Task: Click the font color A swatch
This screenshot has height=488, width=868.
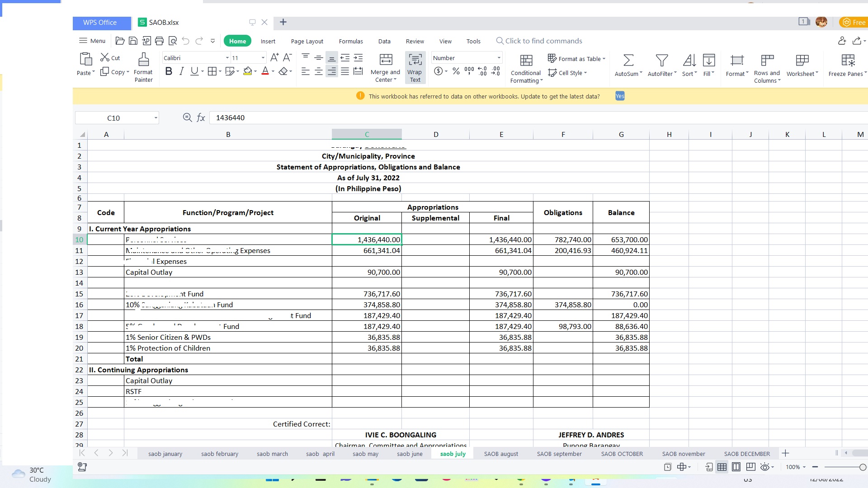Action: (x=265, y=71)
